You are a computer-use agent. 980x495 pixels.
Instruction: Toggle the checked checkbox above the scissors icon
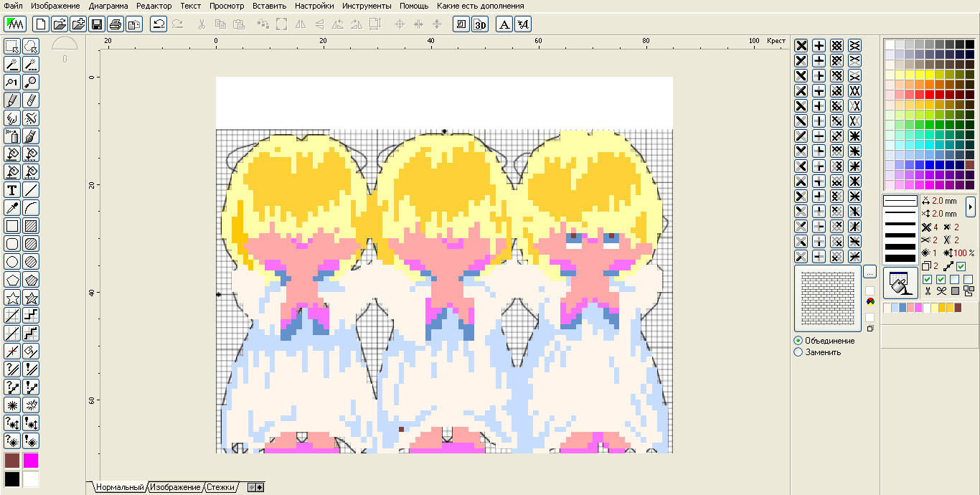[x=928, y=279]
